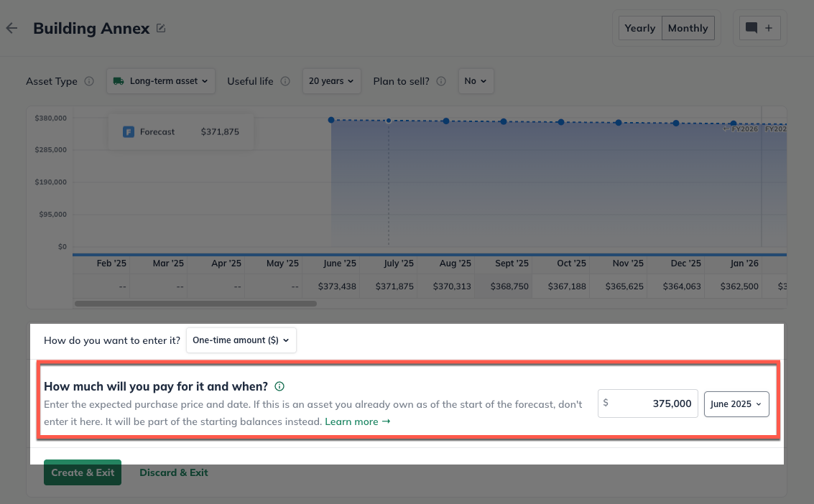Click the chart's horizontal scrollbar
This screenshot has height=504, width=814.
[x=195, y=303]
